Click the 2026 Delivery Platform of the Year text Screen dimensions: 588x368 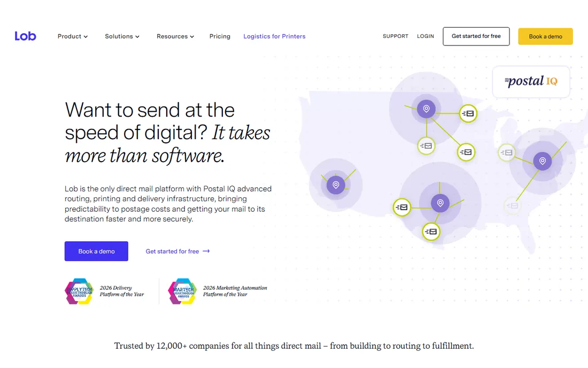[121, 291]
